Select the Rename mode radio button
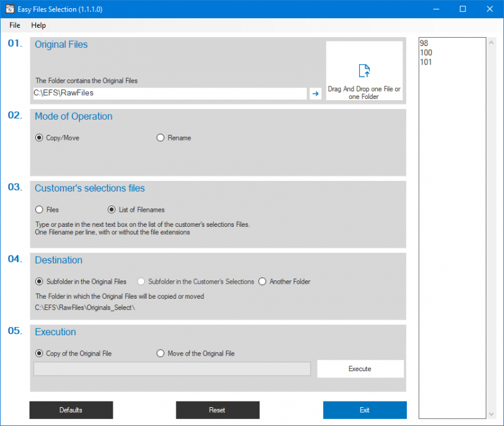 pos(160,138)
